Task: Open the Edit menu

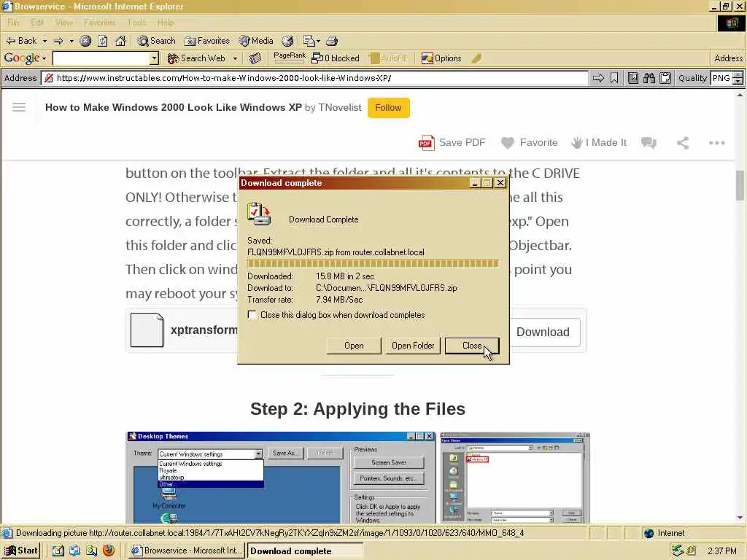Action: [36, 23]
